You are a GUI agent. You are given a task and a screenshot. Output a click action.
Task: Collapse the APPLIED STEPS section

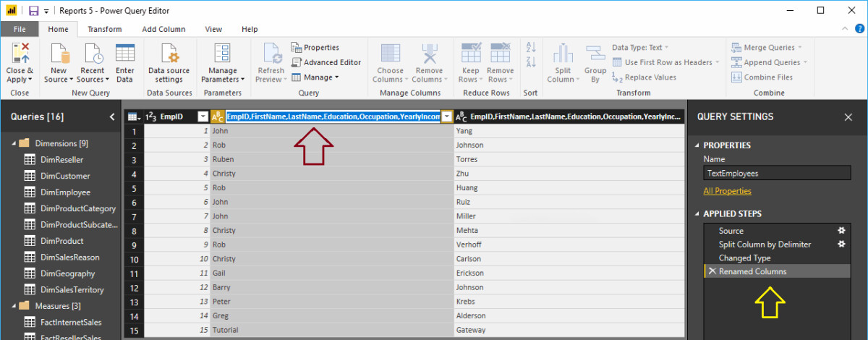[x=697, y=214]
